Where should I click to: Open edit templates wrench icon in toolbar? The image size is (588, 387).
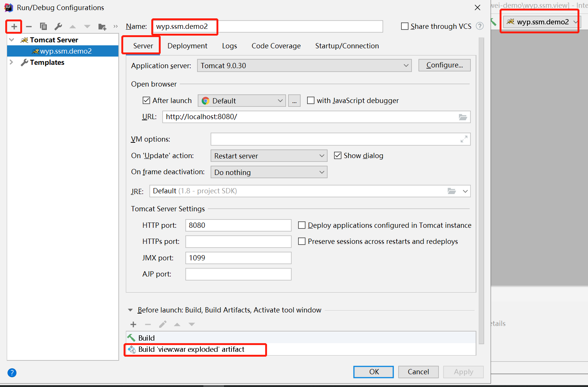tap(58, 27)
